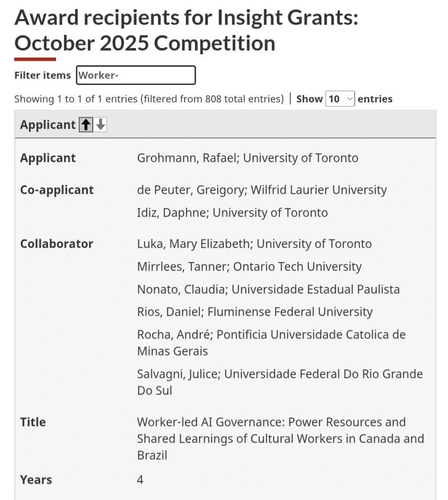Select collaborator Rios, Daniel entry

point(255,312)
